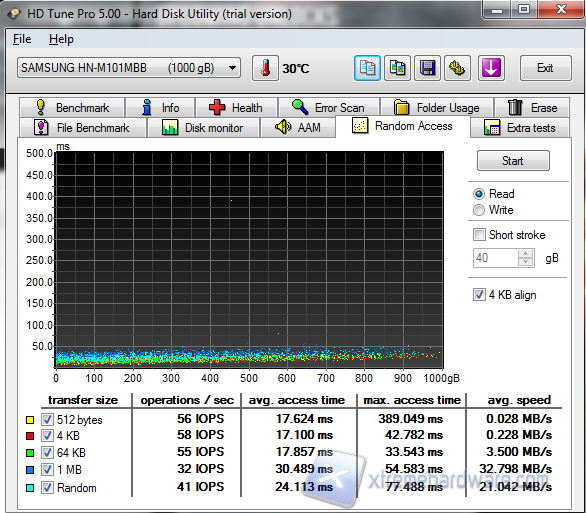
Task: Decrease short stroke gB value stepper
Action: (x=525, y=262)
